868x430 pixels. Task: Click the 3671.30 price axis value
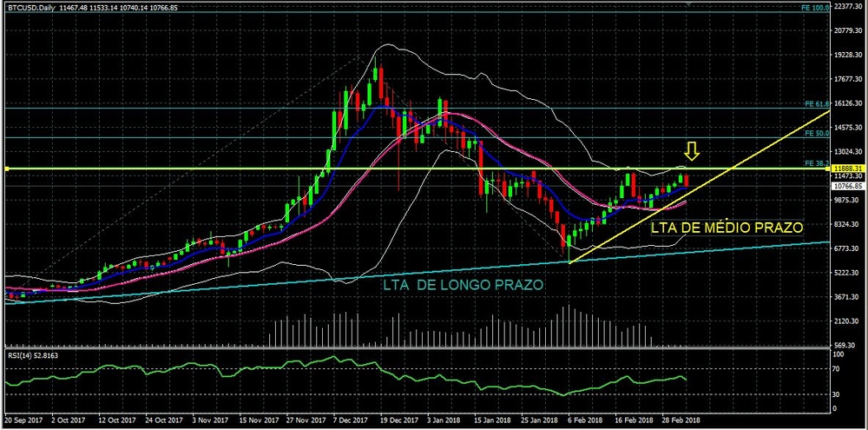click(x=847, y=297)
